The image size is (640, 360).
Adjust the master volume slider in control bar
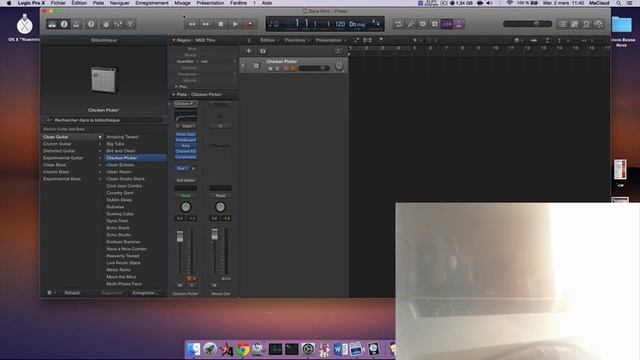(x=527, y=24)
